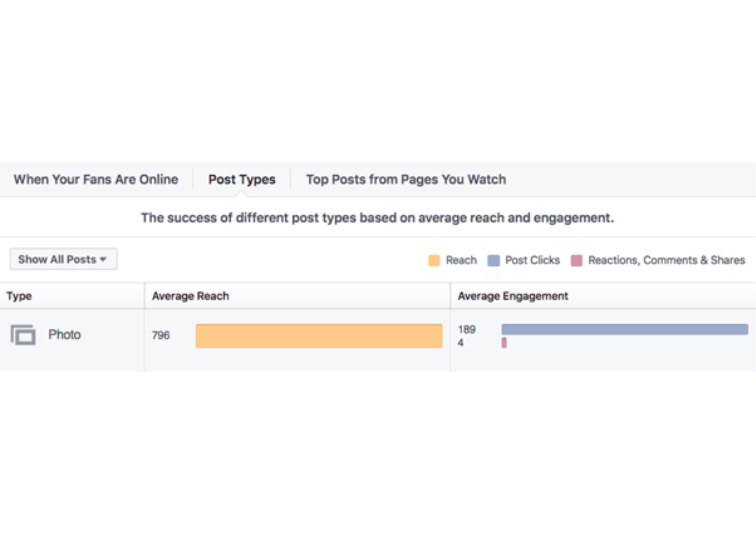Click the pink Reactions legend swatch
756x534 pixels.
(x=576, y=261)
